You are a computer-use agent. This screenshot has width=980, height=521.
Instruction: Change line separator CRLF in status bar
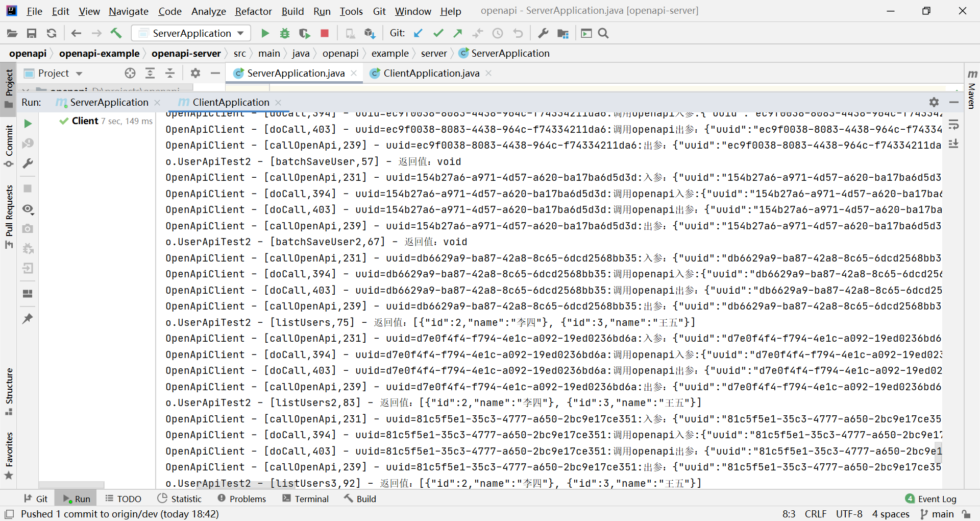[x=815, y=514]
